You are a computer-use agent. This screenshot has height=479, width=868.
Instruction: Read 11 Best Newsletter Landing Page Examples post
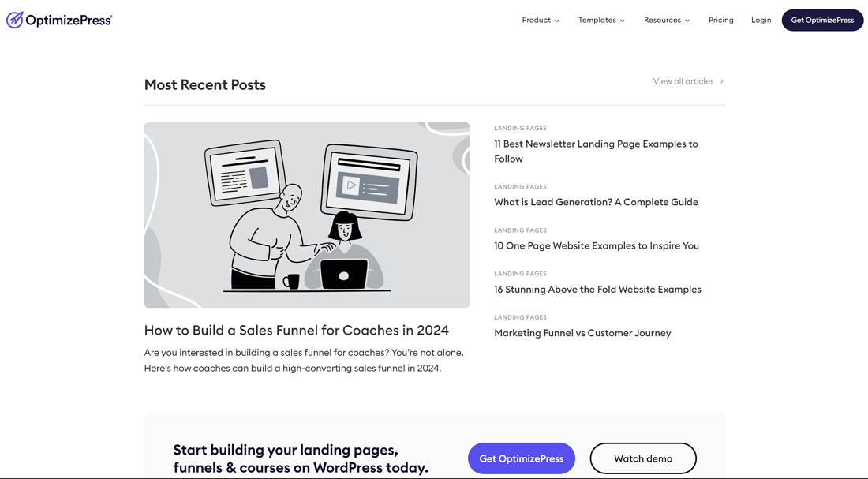(x=597, y=152)
